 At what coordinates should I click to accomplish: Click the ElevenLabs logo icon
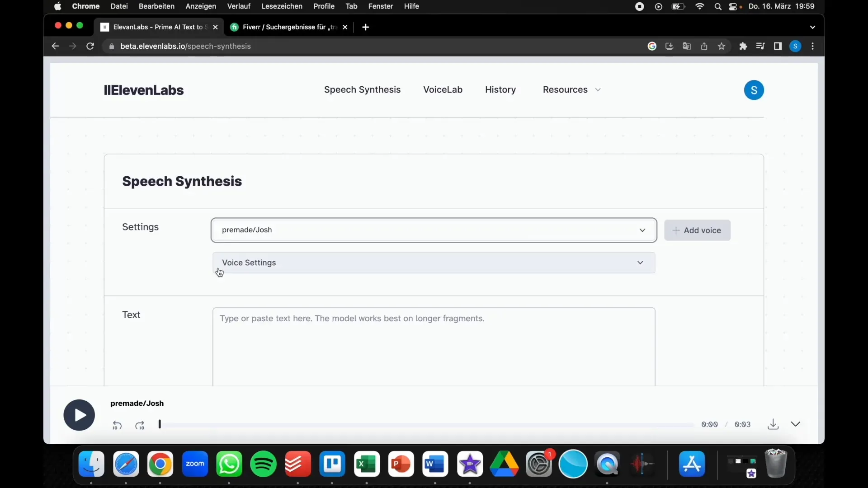(x=107, y=89)
